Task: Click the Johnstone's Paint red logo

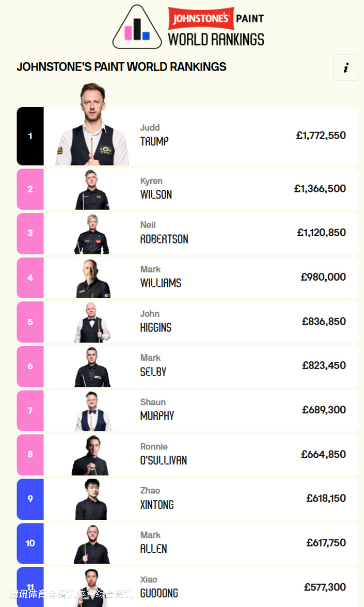Action: pyautogui.click(x=200, y=19)
